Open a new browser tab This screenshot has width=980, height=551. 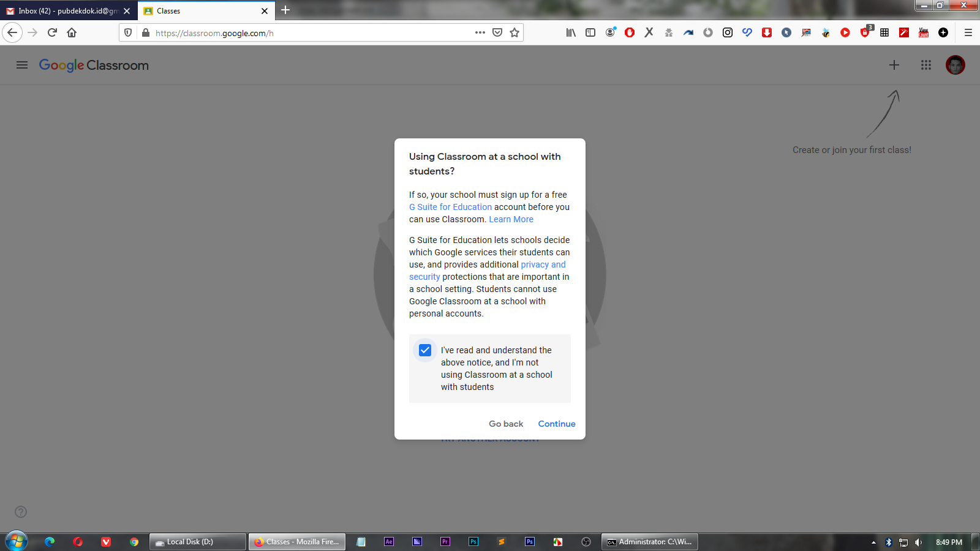285,10
